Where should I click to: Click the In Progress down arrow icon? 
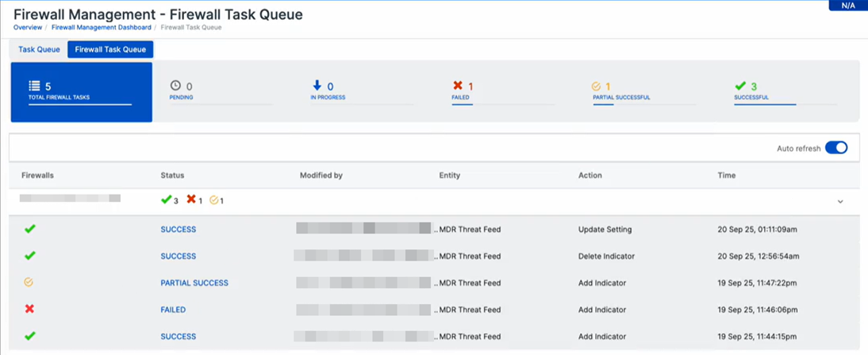click(x=317, y=86)
